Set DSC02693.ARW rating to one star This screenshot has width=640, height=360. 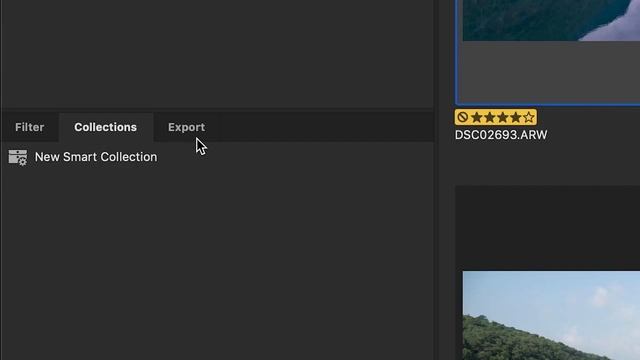476,118
